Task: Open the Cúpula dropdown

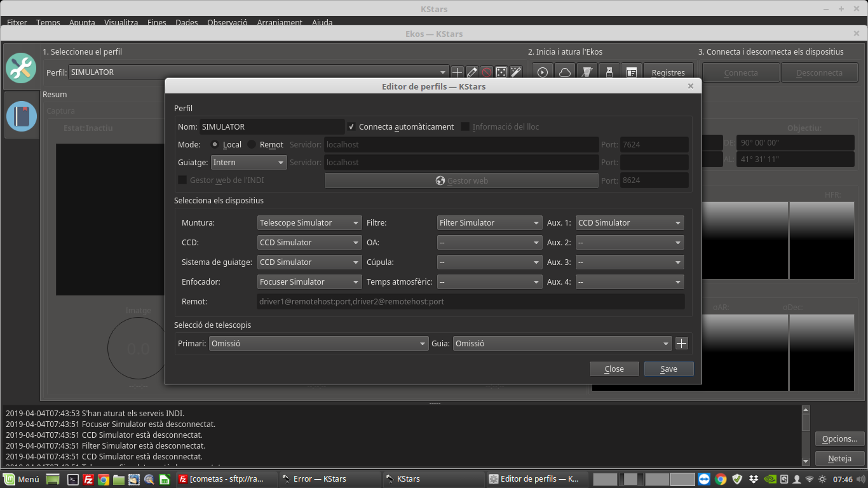Action: [489, 262]
